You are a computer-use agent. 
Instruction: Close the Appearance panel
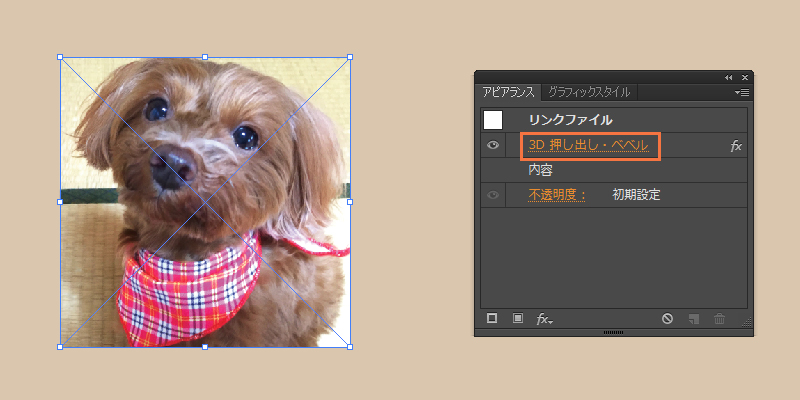click(744, 78)
